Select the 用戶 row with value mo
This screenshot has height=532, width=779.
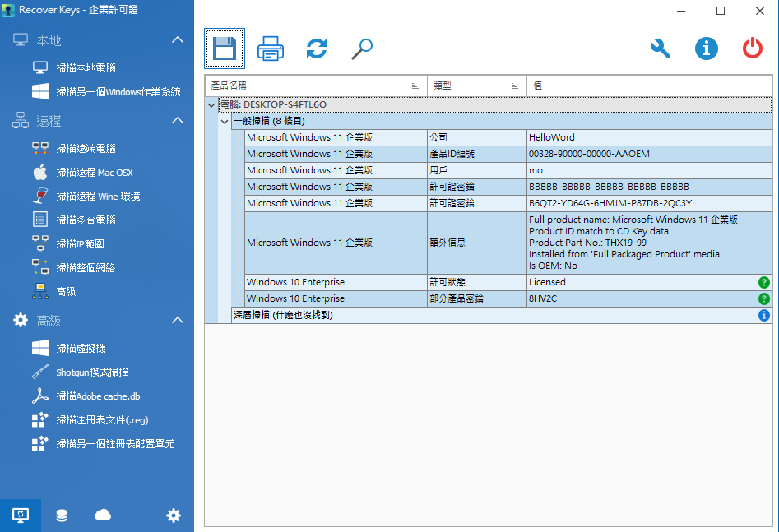point(508,170)
